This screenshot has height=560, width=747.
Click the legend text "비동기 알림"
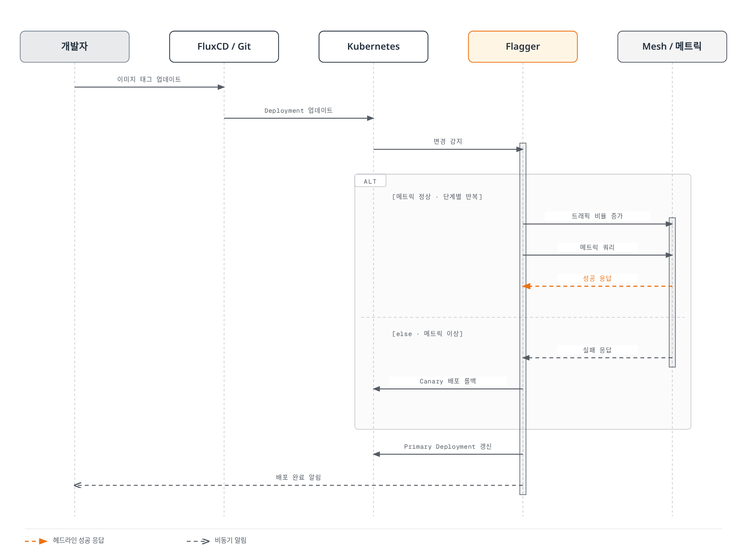point(230,540)
